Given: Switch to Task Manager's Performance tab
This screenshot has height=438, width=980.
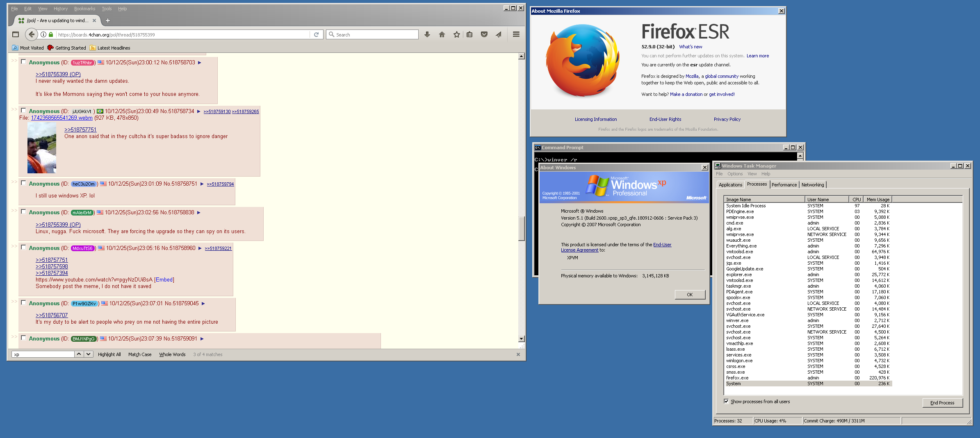Looking at the screenshot, I should [x=784, y=185].
